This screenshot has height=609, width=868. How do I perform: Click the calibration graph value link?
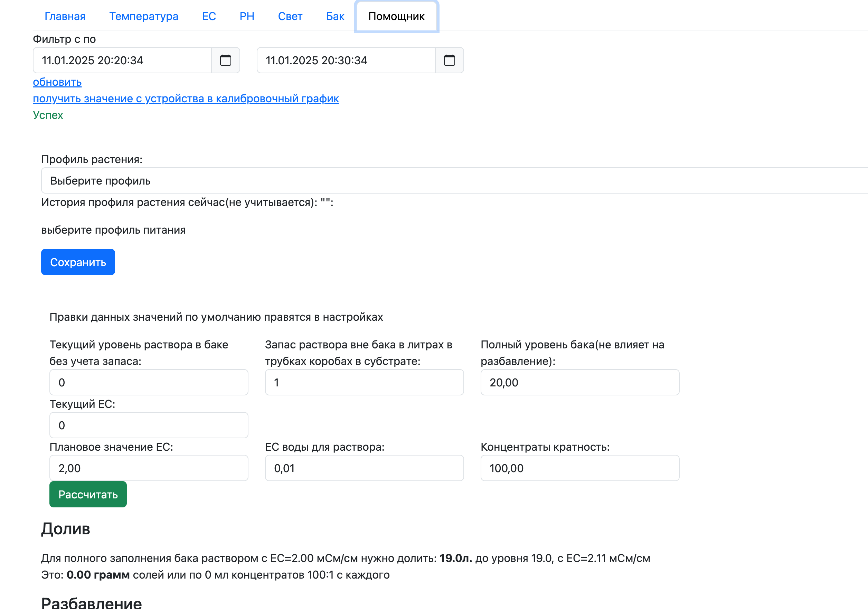tap(186, 99)
